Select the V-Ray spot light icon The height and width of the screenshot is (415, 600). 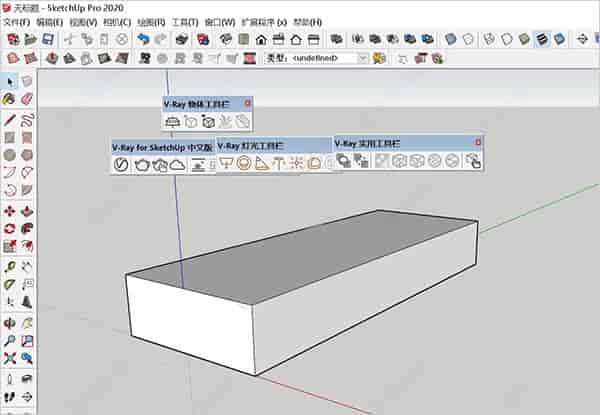(261, 163)
